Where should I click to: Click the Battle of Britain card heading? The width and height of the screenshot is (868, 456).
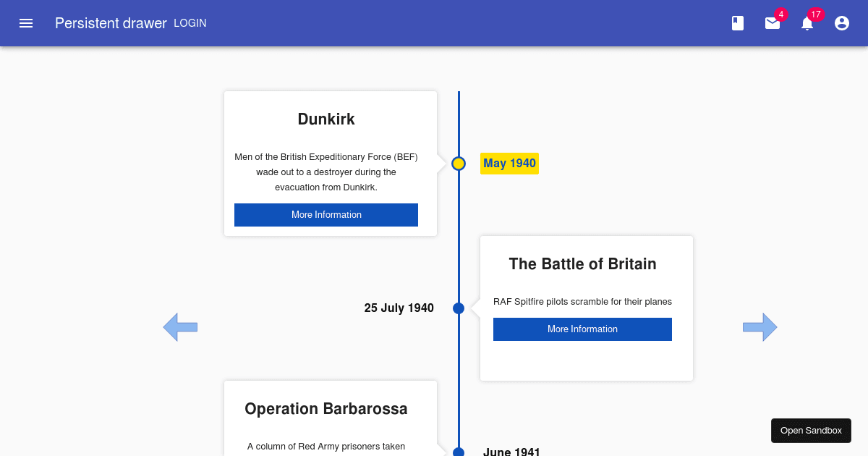pyautogui.click(x=582, y=263)
